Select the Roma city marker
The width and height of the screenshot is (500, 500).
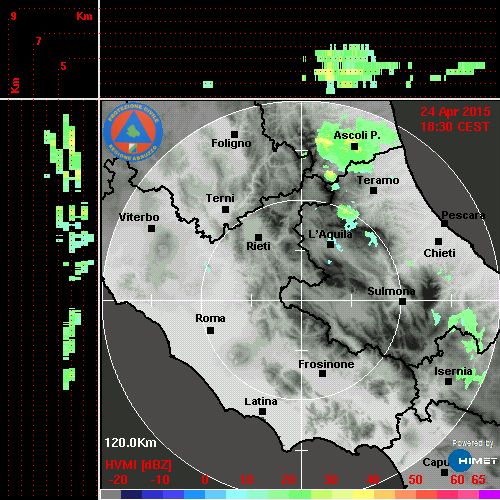pos(210,331)
